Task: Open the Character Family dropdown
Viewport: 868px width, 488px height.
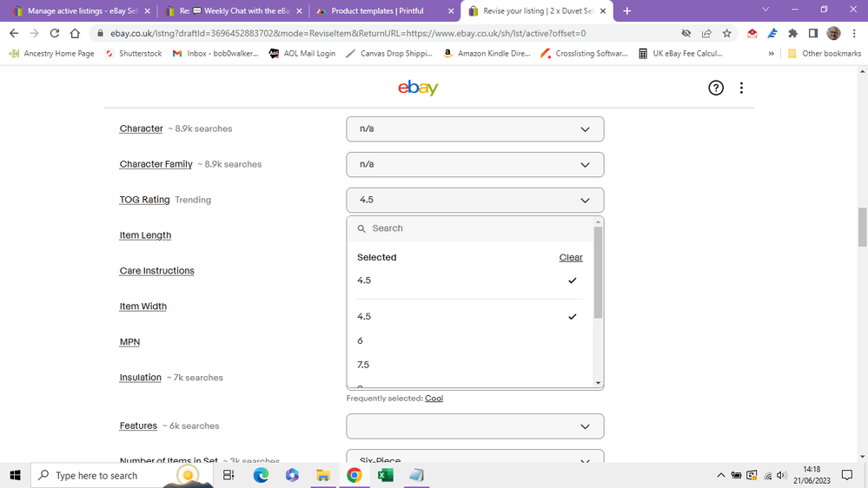Action: [475, 164]
